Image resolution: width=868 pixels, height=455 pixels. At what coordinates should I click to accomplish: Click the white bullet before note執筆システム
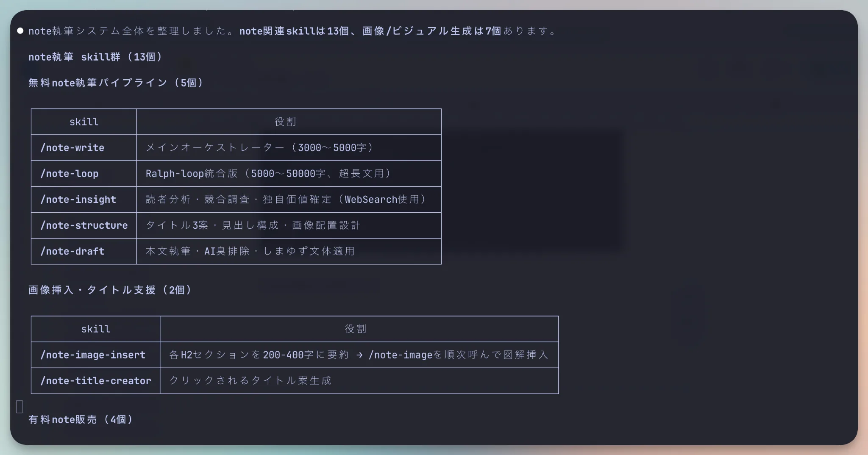(x=20, y=31)
